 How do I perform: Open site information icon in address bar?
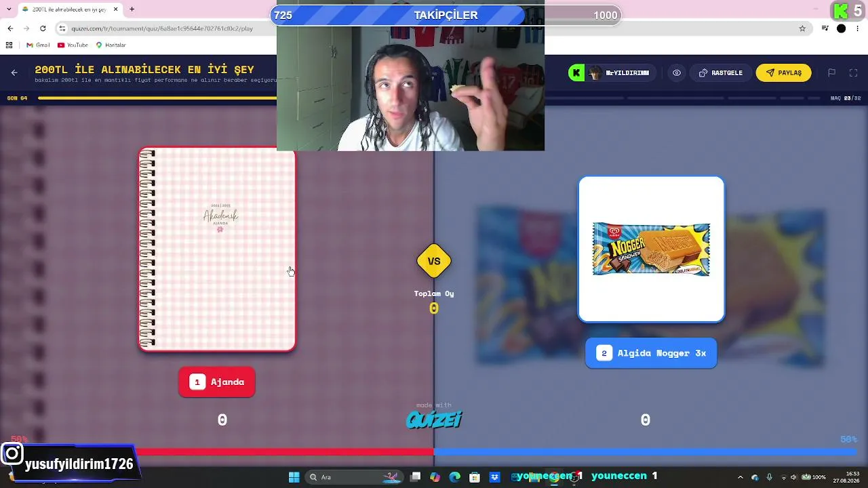click(62, 28)
